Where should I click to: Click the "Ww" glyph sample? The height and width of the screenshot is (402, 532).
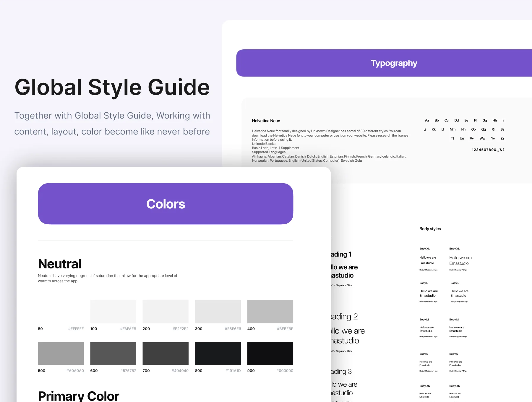coord(482,138)
